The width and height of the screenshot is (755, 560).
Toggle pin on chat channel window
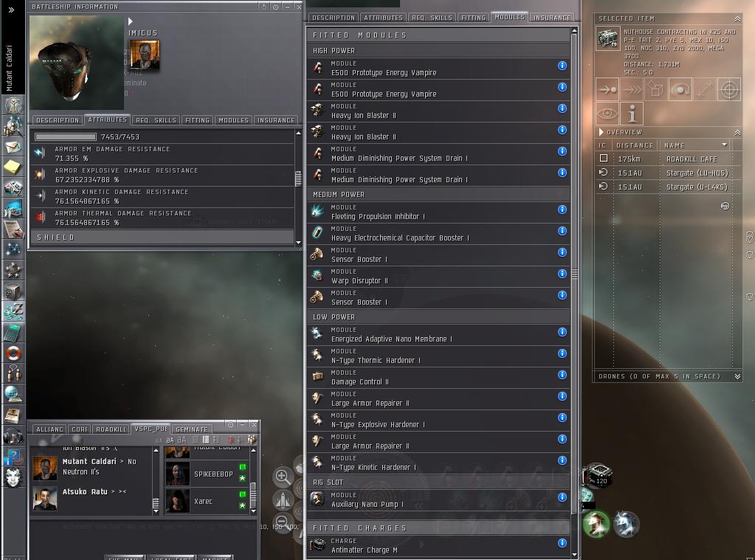click(x=231, y=425)
